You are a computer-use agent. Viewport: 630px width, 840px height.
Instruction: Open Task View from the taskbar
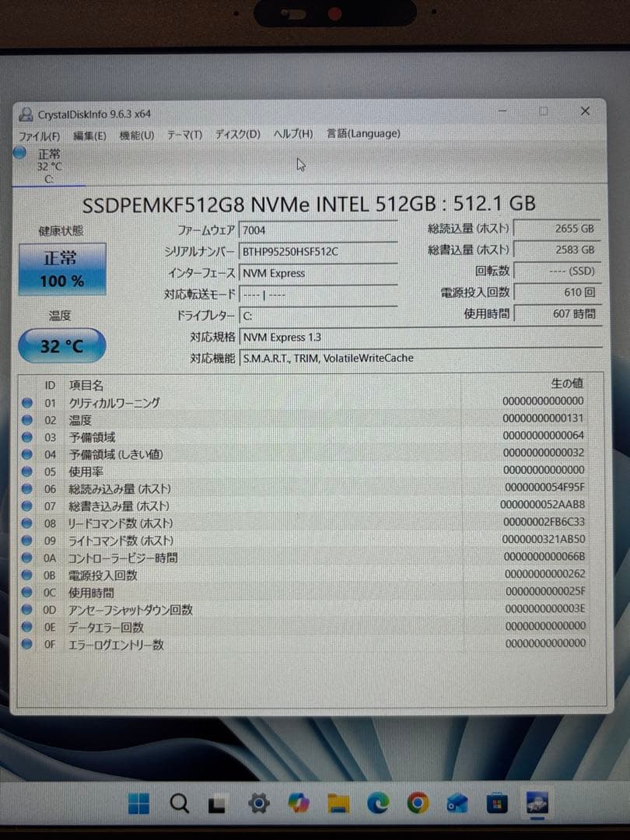point(217,803)
